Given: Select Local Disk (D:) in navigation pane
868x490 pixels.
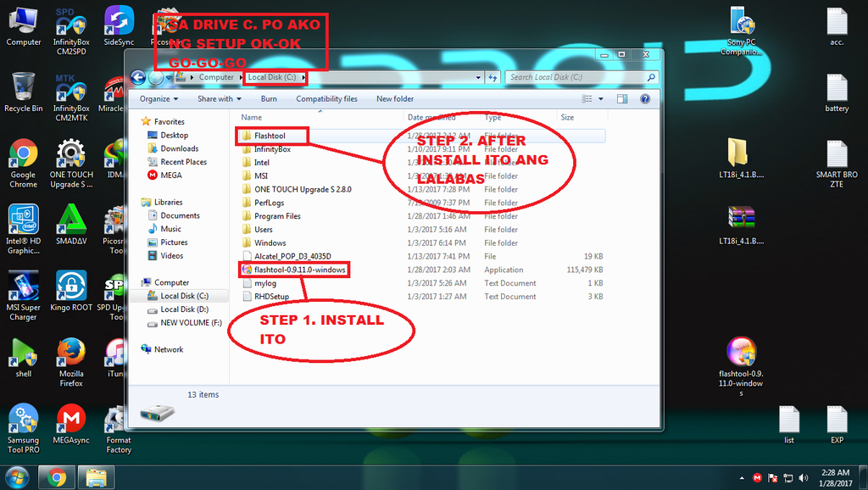Looking at the screenshot, I should tap(184, 309).
